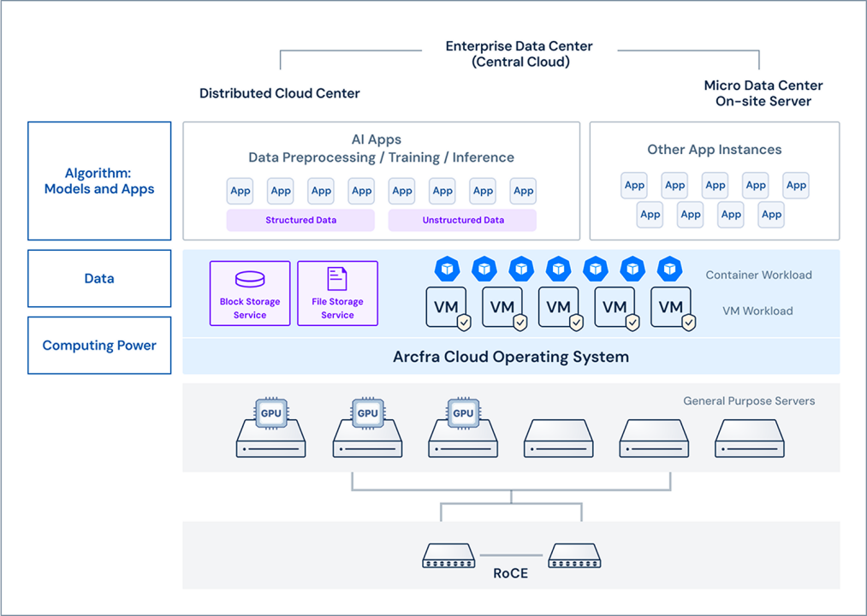The height and width of the screenshot is (616, 867).
Task: Click the Unstructured Data purple bar
Action: click(462, 221)
